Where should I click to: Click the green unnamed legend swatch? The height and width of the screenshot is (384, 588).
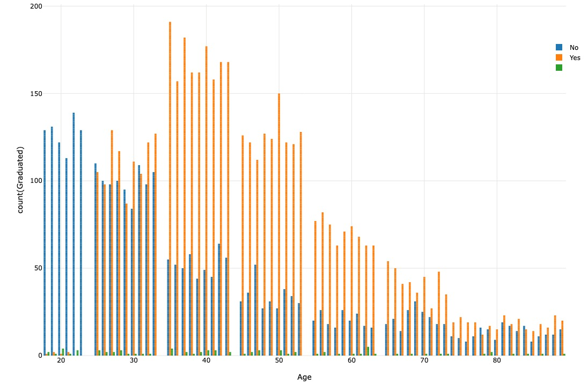559,68
